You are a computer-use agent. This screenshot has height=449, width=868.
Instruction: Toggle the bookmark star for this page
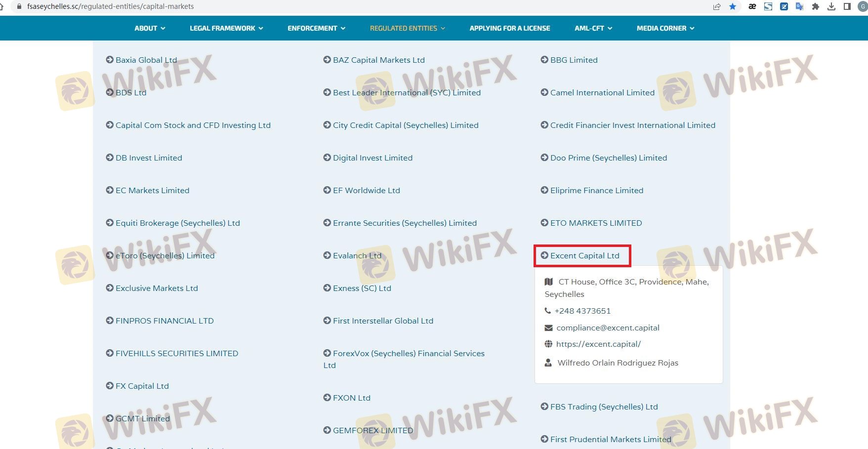click(x=732, y=6)
